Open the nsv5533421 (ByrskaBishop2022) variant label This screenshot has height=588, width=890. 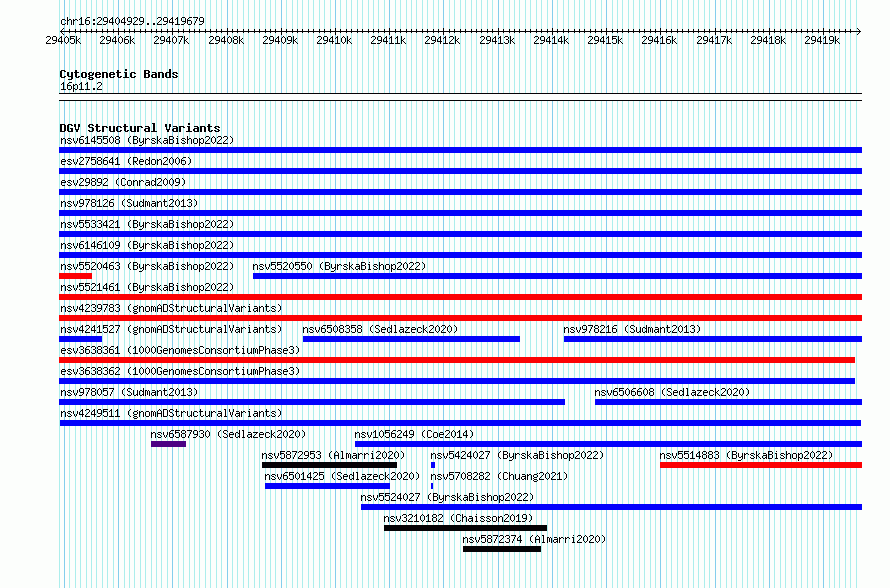click(147, 224)
